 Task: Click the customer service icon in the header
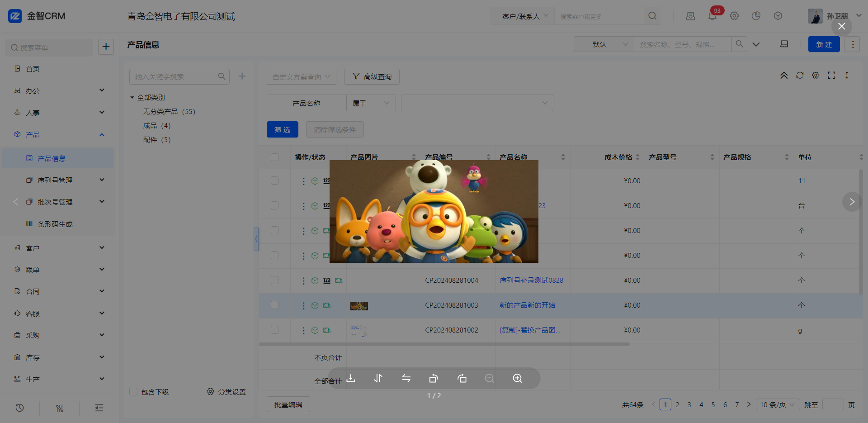pos(690,16)
